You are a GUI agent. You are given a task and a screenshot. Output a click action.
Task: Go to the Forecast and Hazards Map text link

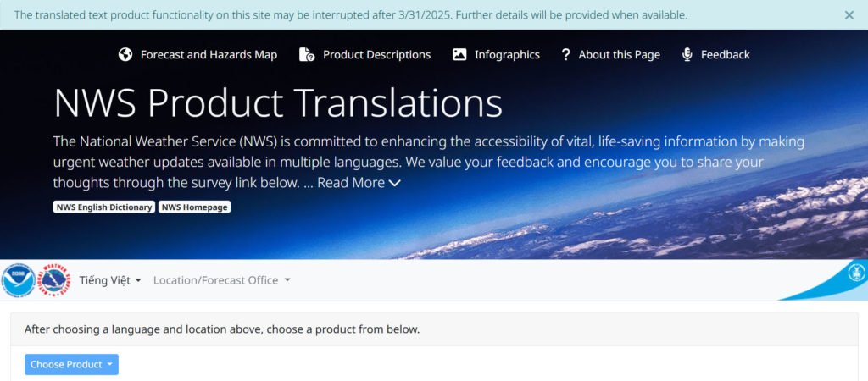point(209,54)
